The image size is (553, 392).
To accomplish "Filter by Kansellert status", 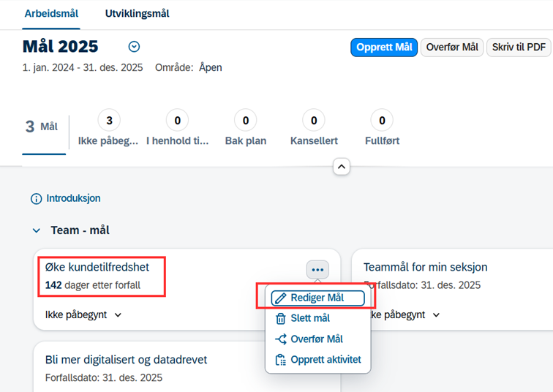I will (x=314, y=128).
